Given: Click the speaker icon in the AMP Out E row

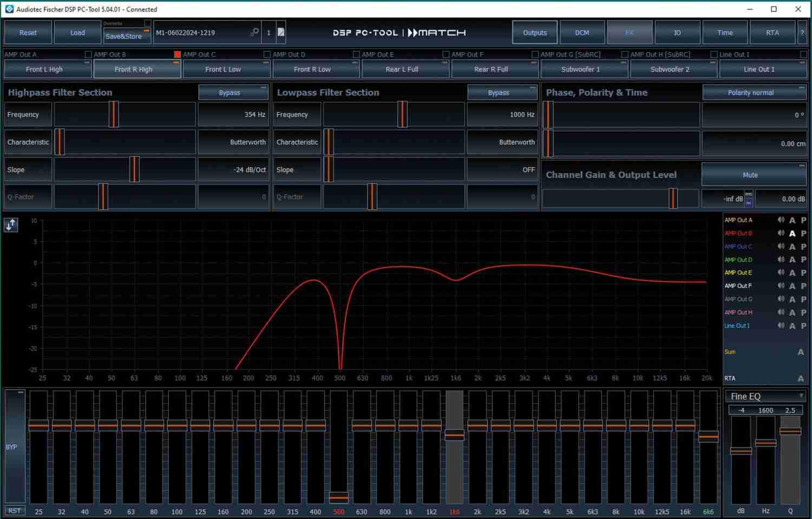Looking at the screenshot, I should [x=781, y=273].
